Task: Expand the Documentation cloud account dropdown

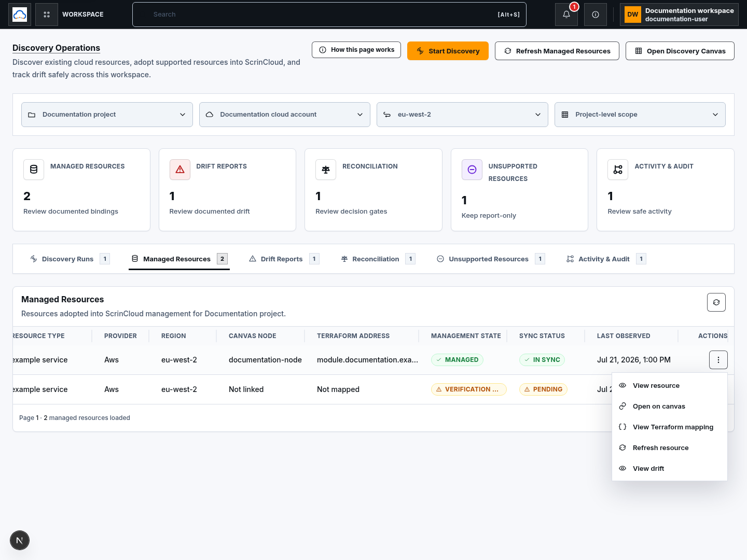Action: (x=285, y=115)
